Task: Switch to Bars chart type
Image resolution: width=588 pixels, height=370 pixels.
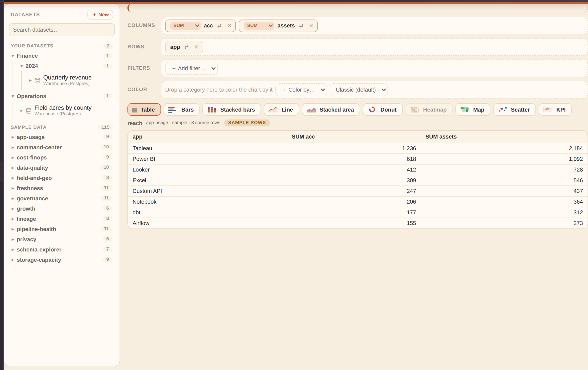Action: pos(181,110)
